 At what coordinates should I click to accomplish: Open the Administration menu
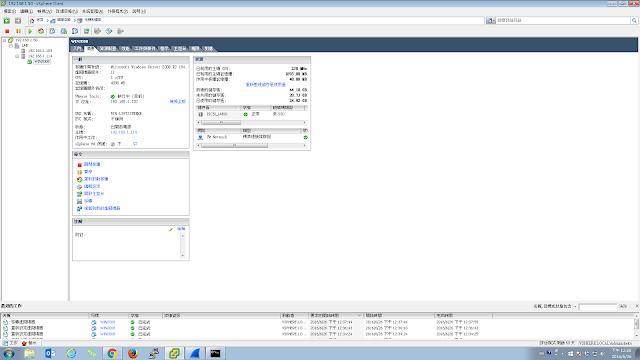92,11
